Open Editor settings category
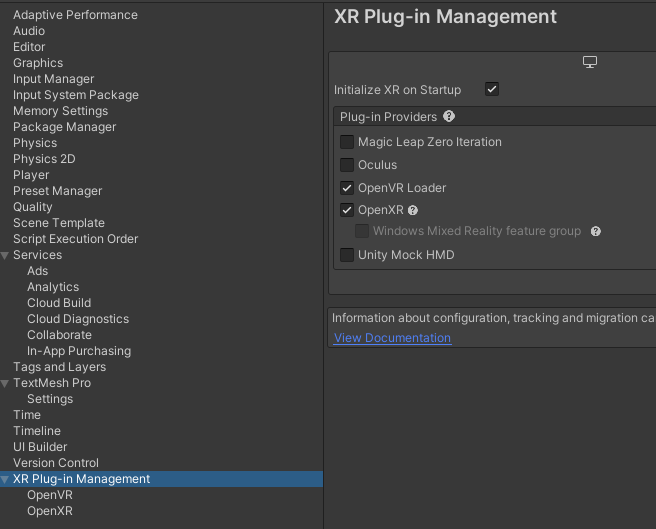The width and height of the screenshot is (656, 529). pos(29,47)
